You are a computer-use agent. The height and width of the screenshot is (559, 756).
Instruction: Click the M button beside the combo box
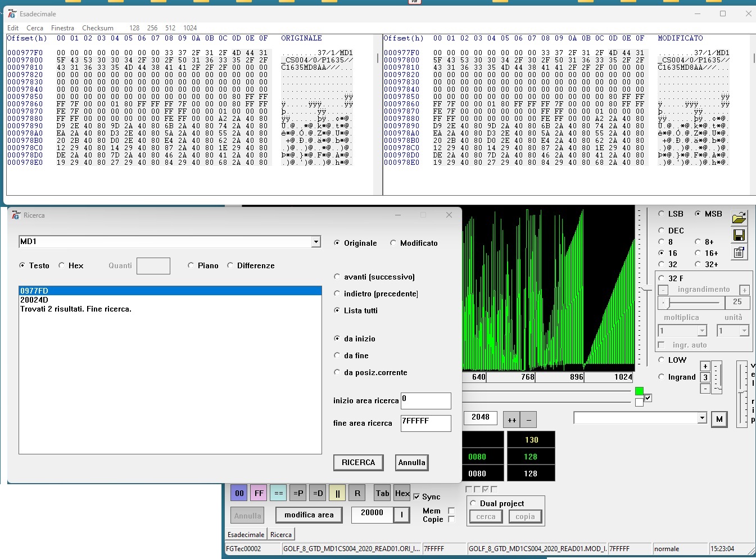pyautogui.click(x=719, y=419)
